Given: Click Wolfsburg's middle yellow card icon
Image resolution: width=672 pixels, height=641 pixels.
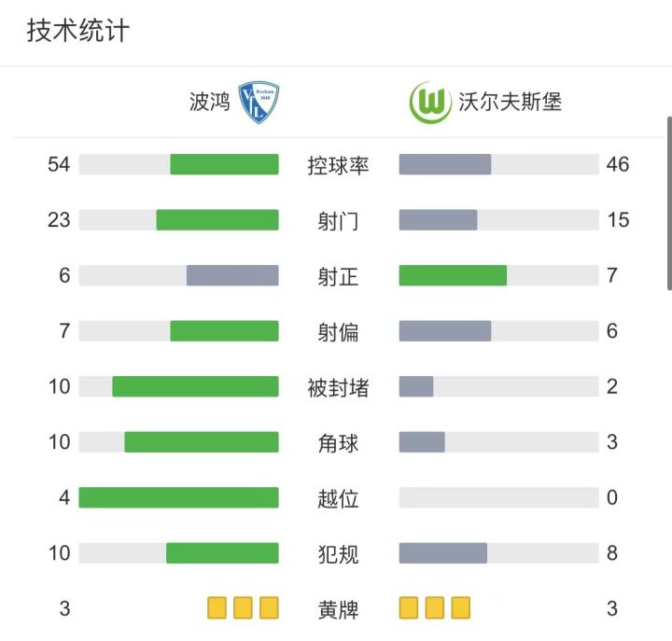Looking at the screenshot, I should click(x=435, y=609).
